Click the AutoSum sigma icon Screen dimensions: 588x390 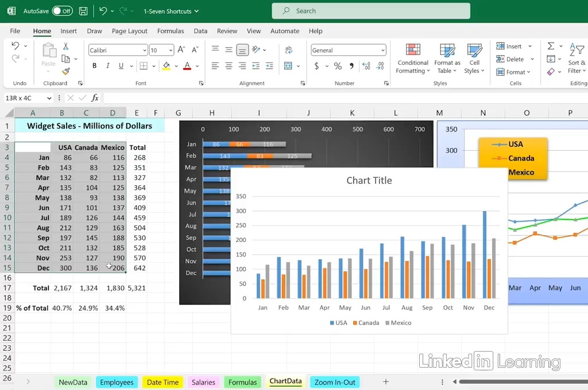[x=551, y=46]
